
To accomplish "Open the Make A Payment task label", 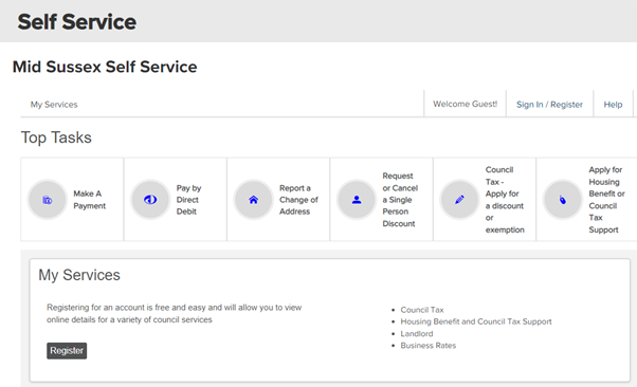I will pyautogui.click(x=89, y=200).
